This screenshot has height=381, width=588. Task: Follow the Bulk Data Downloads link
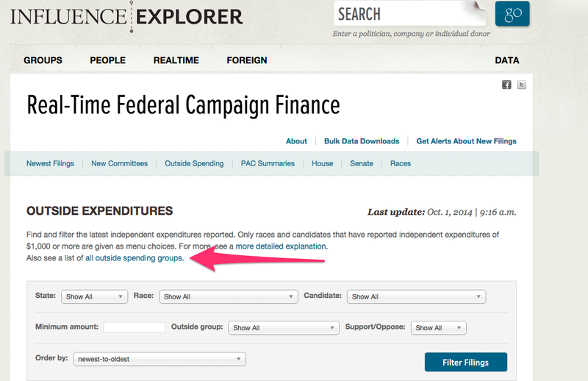[x=362, y=141]
